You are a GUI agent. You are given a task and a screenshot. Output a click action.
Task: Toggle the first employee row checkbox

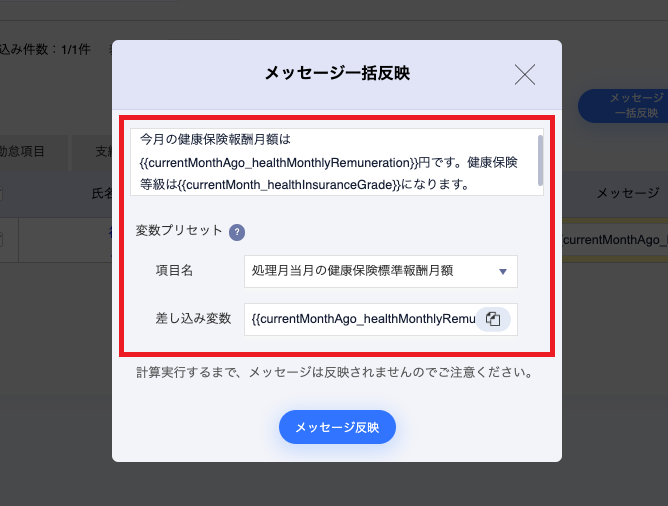coord(1,240)
